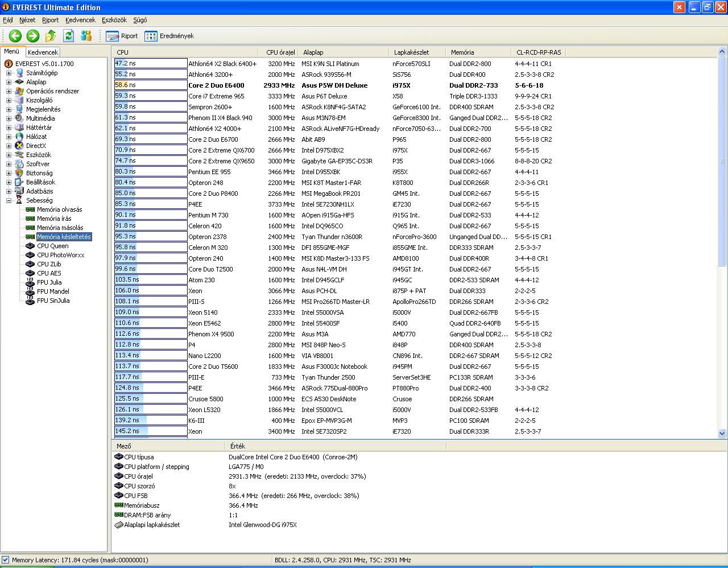Click the Up level arrow icon

pyautogui.click(x=51, y=36)
